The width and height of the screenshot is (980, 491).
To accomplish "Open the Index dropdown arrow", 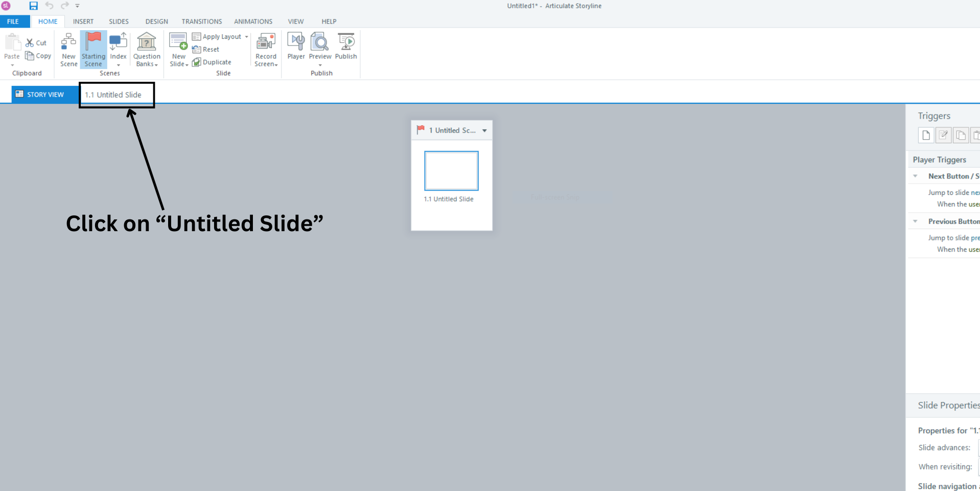I will click(118, 65).
